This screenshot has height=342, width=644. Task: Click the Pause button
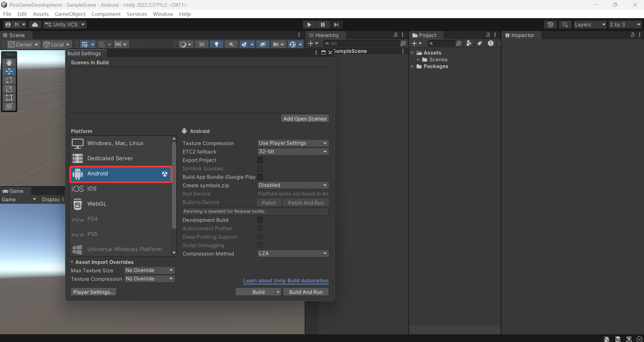click(x=323, y=25)
